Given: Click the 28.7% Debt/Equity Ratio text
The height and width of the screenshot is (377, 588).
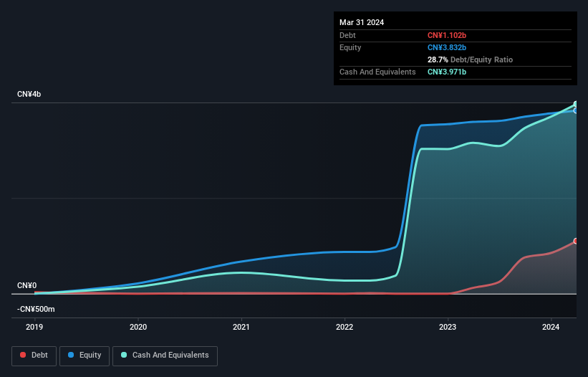Looking at the screenshot, I should (470, 59).
